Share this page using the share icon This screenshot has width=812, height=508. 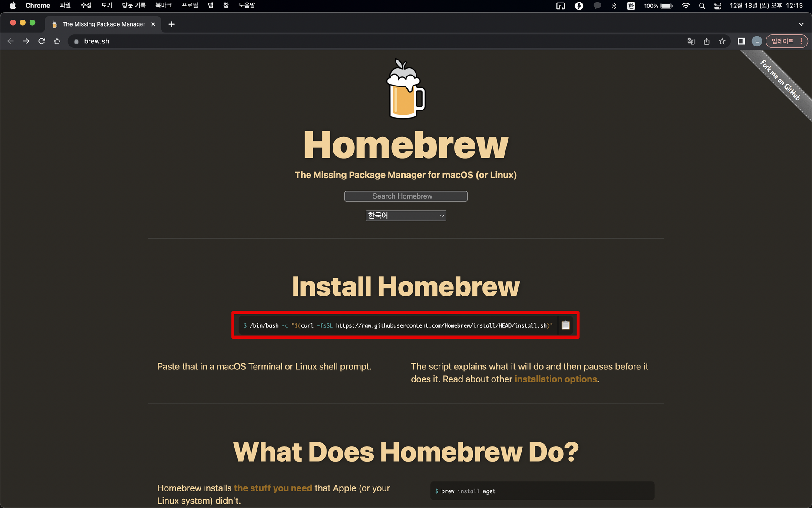706,41
